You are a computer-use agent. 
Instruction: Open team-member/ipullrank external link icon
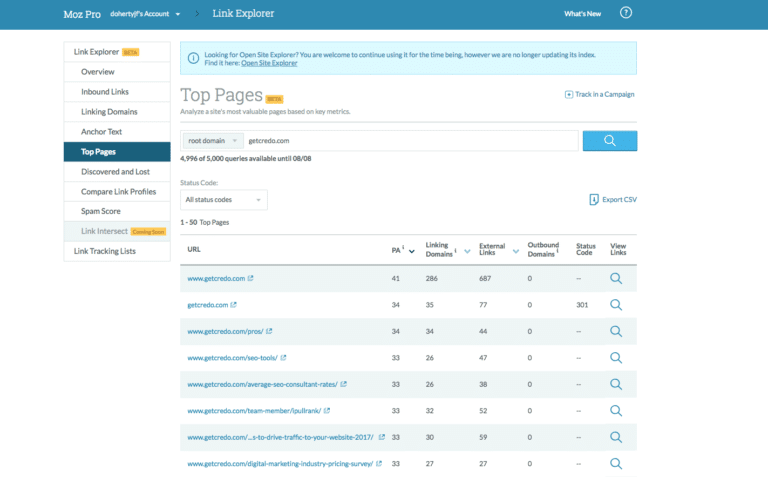[327, 410]
